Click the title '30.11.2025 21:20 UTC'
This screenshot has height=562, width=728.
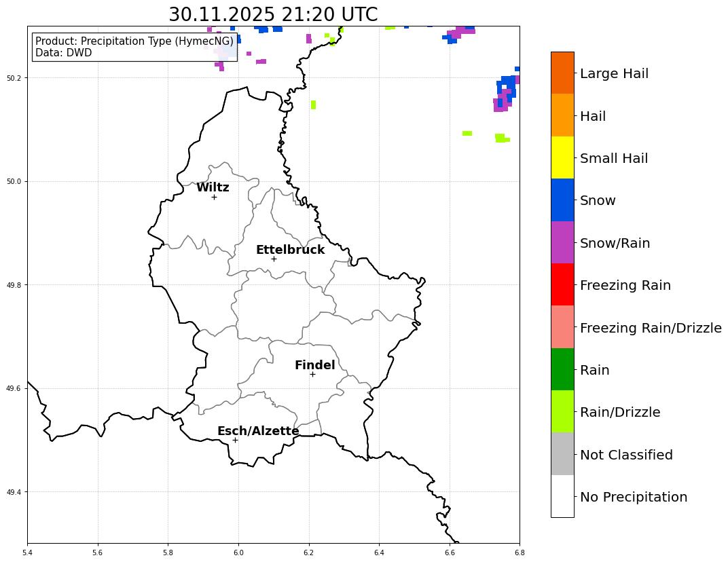coord(273,14)
